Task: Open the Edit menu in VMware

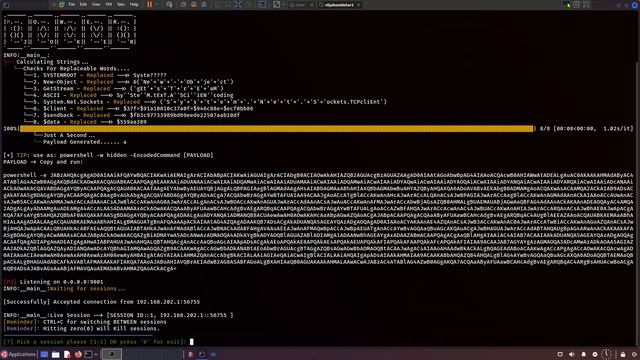Action: [83, 4]
